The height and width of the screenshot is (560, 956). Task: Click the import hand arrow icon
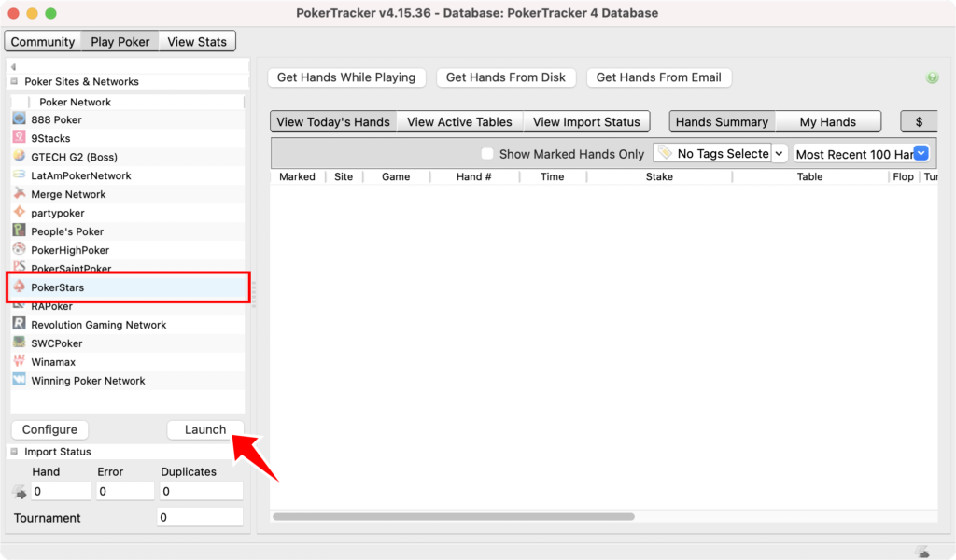pyautogui.click(x=20, y=492)
